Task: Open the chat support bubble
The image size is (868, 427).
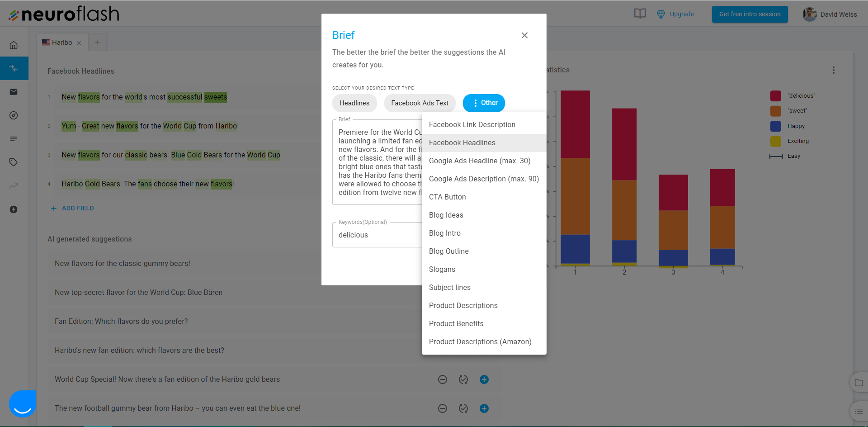Action: pyautogui.click(x=22, y=404)
